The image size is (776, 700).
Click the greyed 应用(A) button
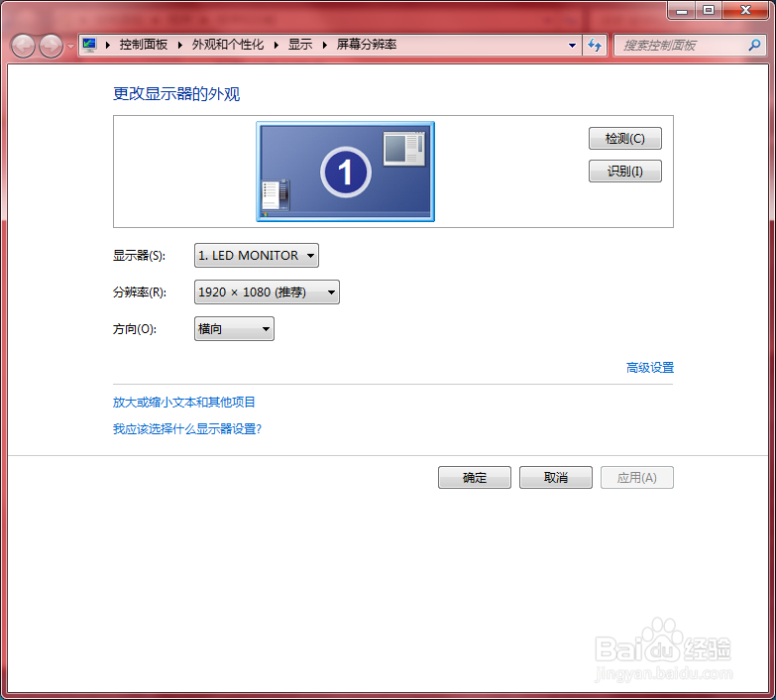(x=637, y=477)
